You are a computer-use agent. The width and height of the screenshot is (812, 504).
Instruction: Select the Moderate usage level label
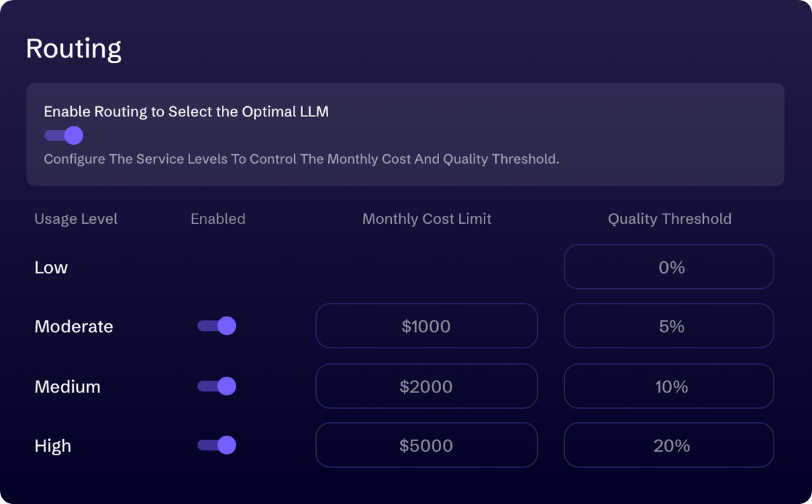[x=74, y=326]
